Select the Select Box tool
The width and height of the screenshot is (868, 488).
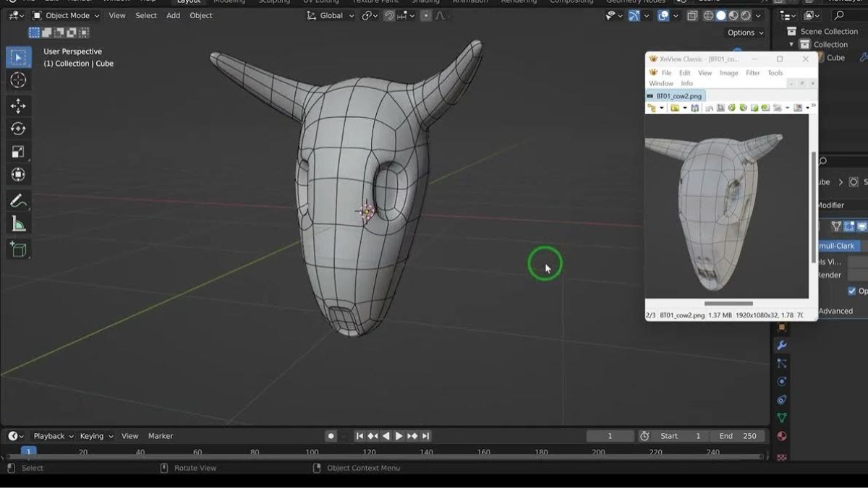(18, 57)
